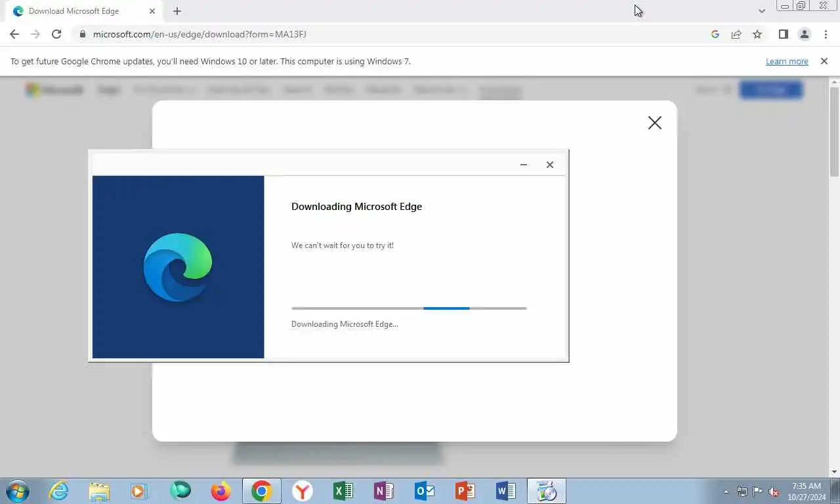This screenshot has width=840, height=504.
Task: Switch to Chrome in the taskbar
Action: tap(262, 491)
